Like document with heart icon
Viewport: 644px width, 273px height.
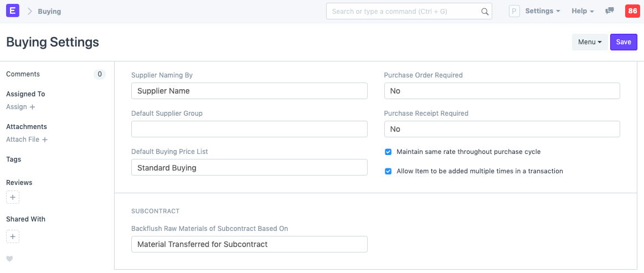(9, 259)
